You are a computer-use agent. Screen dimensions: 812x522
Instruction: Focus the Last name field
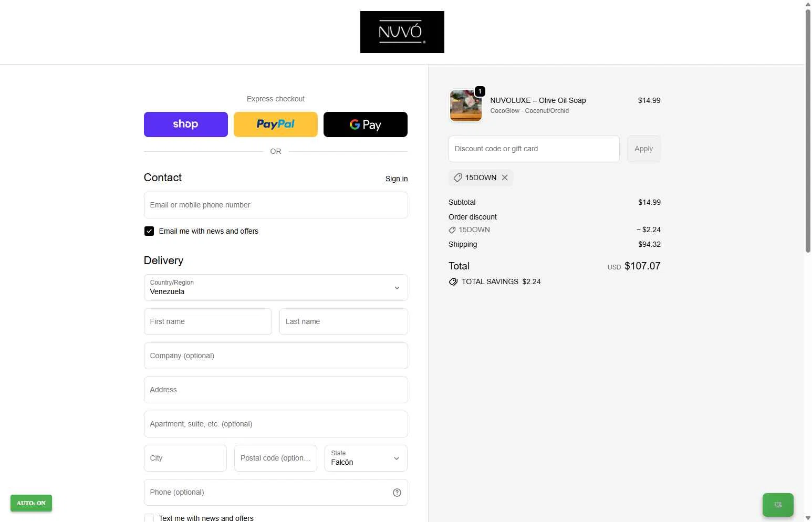pyautogui.click(x=343, y=321)
